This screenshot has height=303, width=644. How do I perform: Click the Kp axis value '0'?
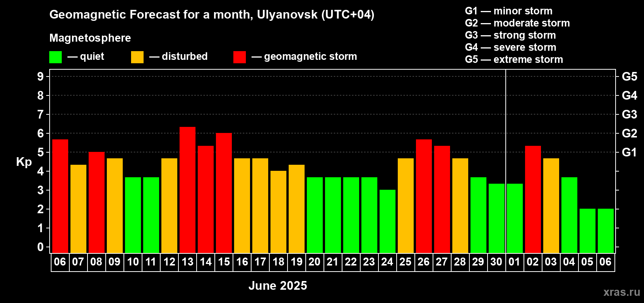pos(41,247)
